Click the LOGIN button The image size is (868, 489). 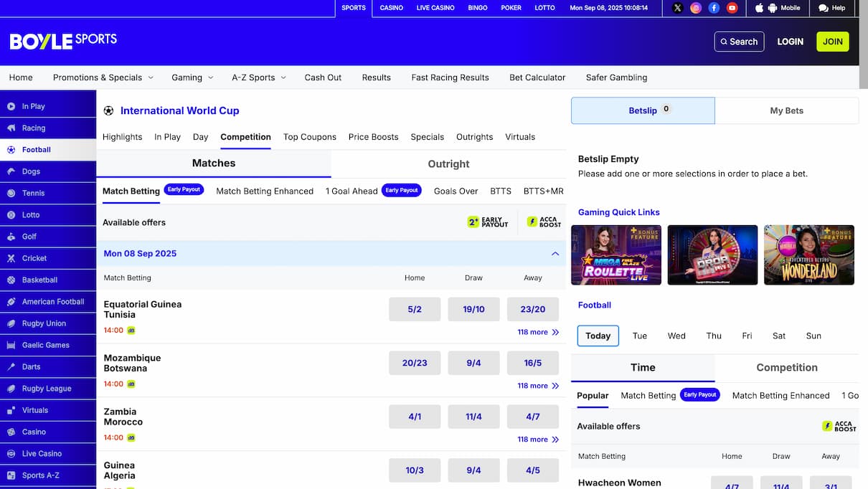(790, 42)
